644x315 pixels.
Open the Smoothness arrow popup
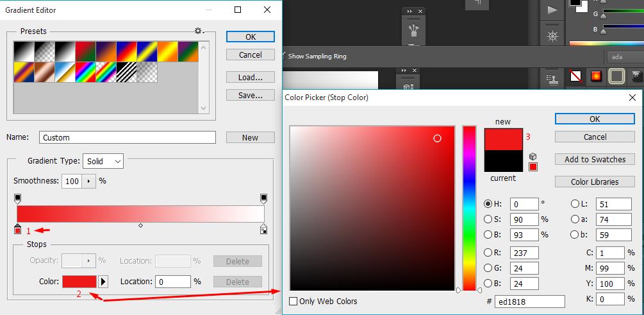pos(88,181)
